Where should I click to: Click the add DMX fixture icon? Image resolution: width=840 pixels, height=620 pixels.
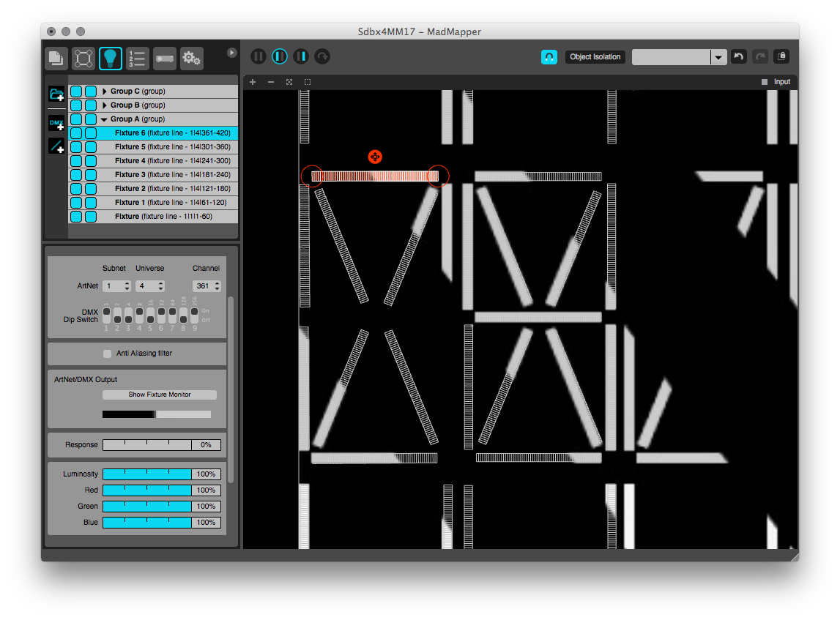[56, 123]
